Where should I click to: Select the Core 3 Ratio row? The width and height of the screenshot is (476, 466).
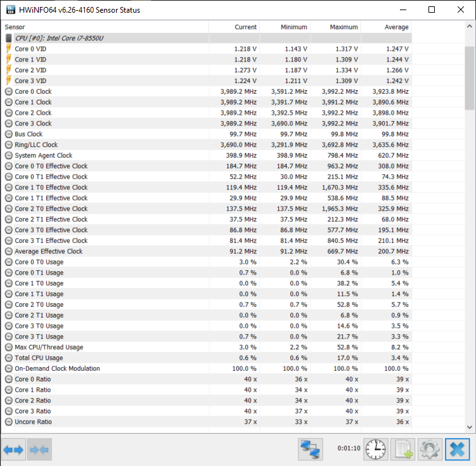[x=207, y=411]
